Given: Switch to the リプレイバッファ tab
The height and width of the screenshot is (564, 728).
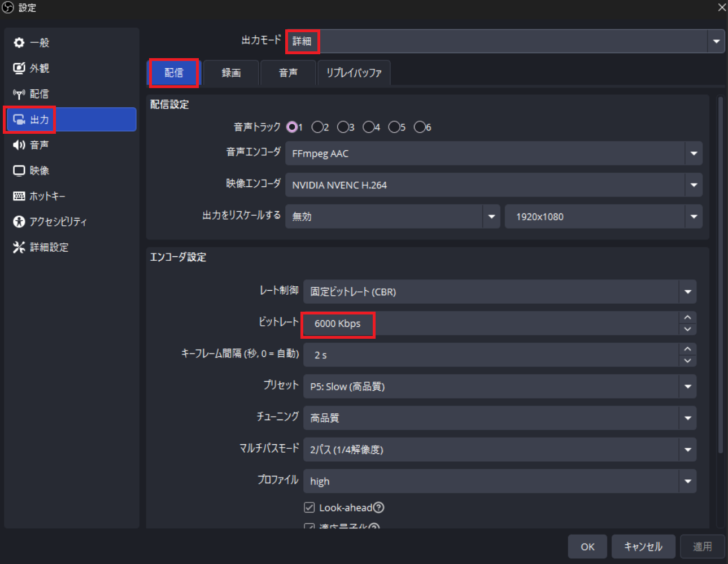Looking at the screenshot, I should coord(354,73).
